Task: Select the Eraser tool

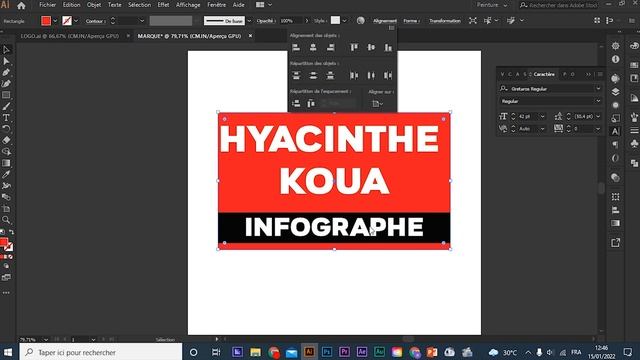Action: [6, 140]
